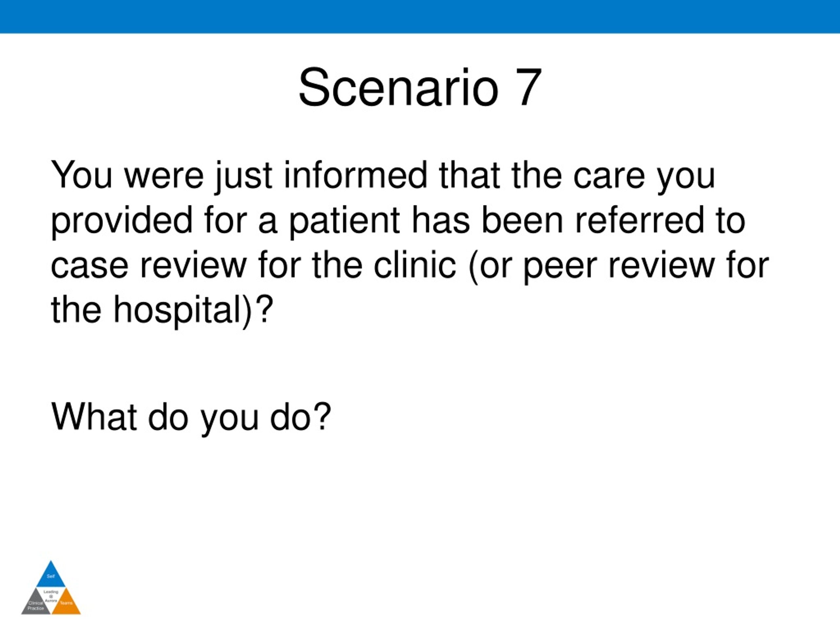Click the word just in first line
The image size is (840, 630).
tap(244, 176)
